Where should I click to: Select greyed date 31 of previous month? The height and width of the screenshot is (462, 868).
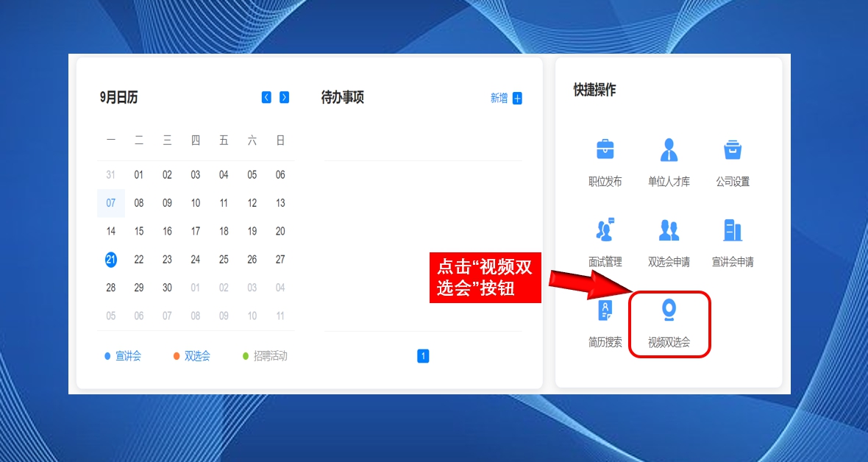coord(111,174)
